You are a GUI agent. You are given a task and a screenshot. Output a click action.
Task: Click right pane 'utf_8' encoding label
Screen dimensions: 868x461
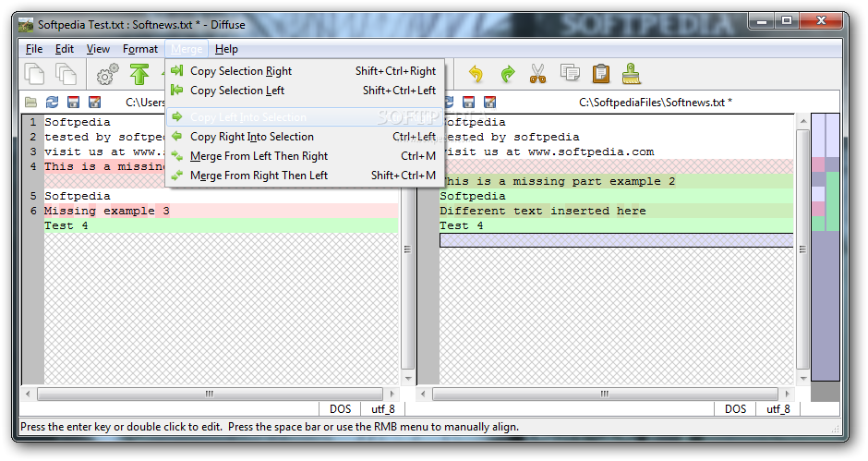[778, 409]
